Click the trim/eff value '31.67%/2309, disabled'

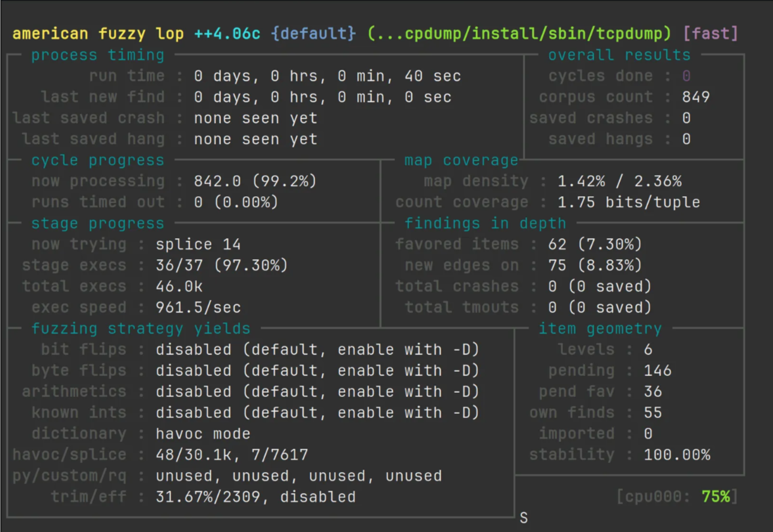pyautogui.click(x=256, y=497)
